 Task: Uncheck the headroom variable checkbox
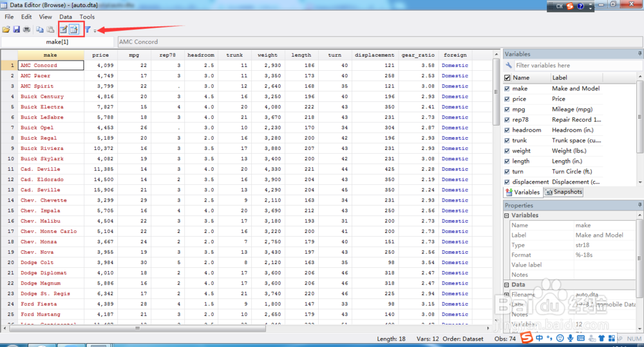[507, 130]
